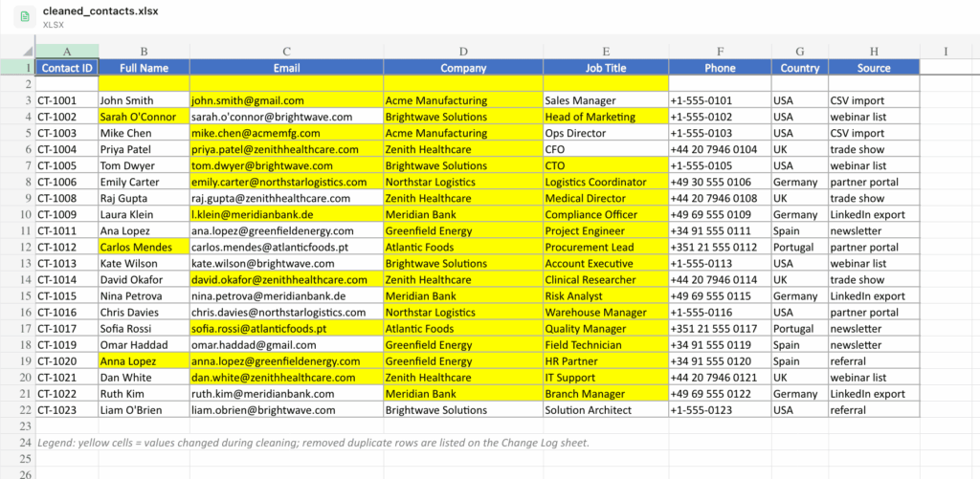The width and height of the screenshot is (980, 479).
Task: Click the Kate Wilson name cell
Action: point(145,263)
